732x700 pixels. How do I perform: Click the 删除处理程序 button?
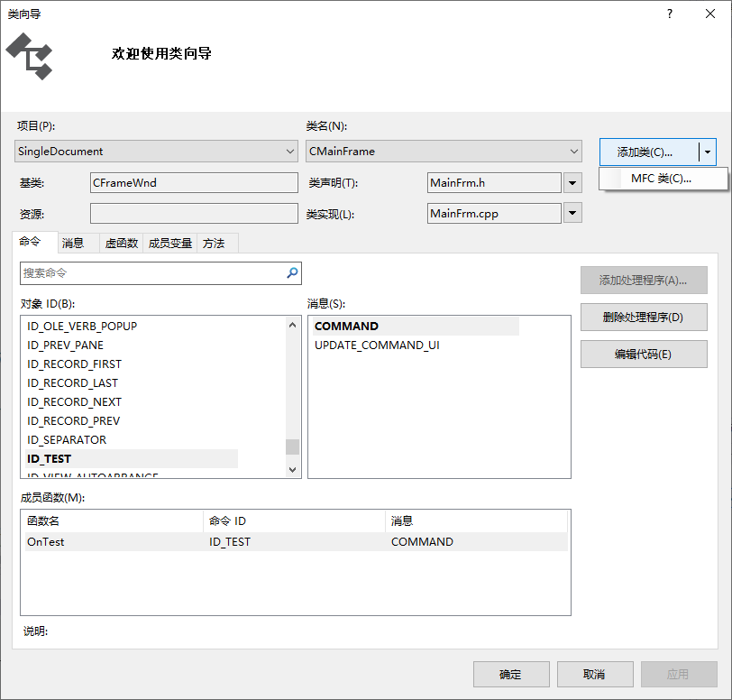[x=644, y=317]
